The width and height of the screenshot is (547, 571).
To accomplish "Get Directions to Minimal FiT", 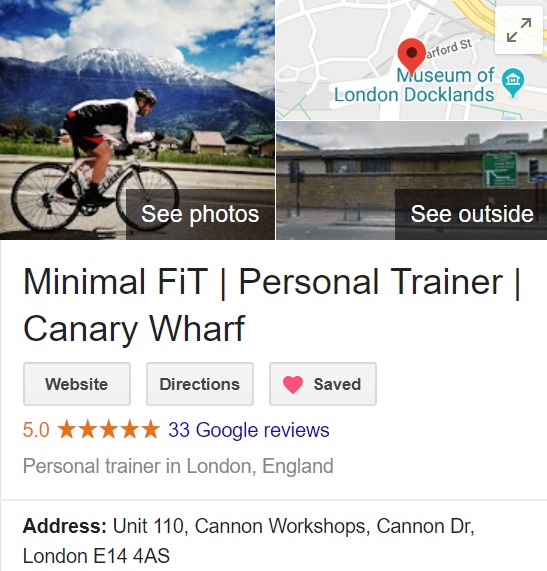I will point(200,384).
